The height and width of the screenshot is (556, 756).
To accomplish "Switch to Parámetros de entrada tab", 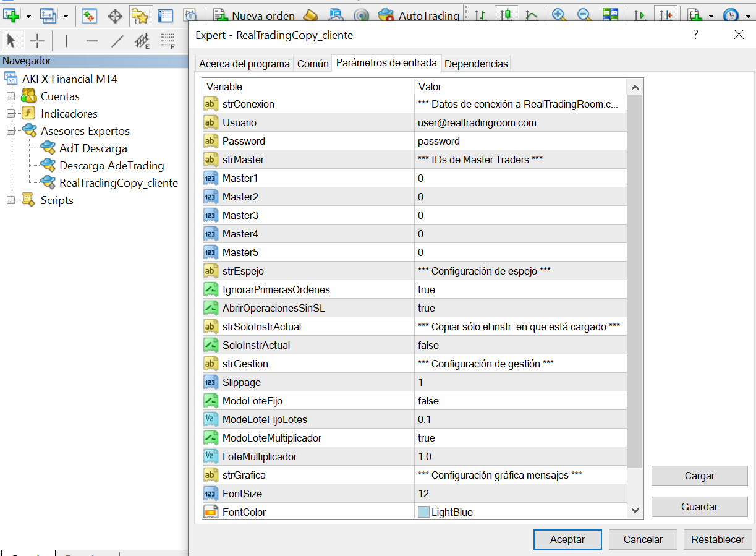I will 386,62.
